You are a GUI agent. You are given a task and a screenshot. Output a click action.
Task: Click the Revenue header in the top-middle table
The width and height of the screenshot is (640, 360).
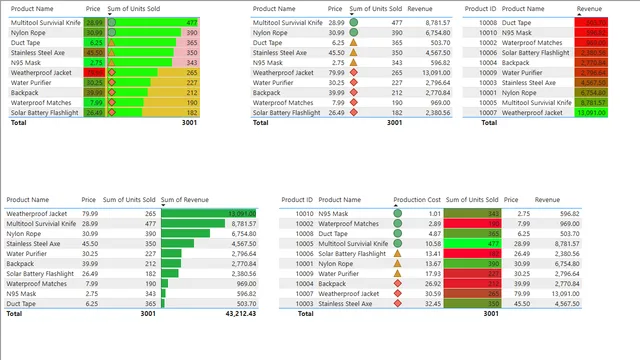coord(420,9)
